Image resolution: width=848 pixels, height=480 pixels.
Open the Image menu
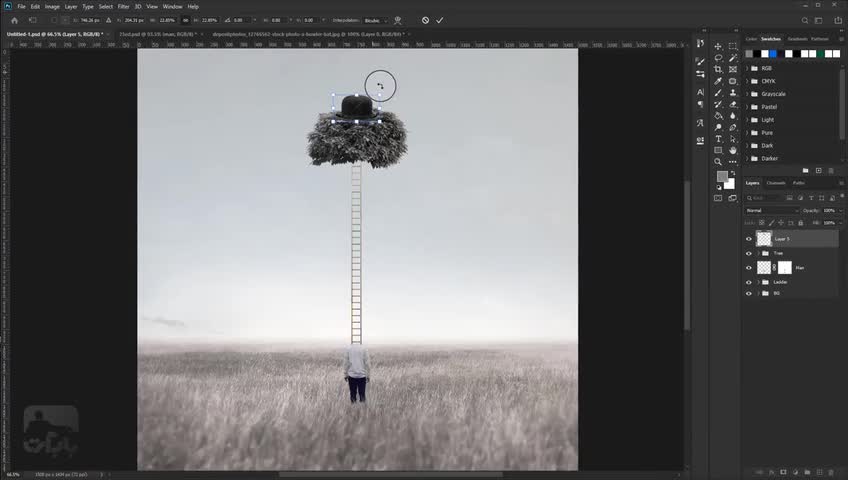pos(52,6)
